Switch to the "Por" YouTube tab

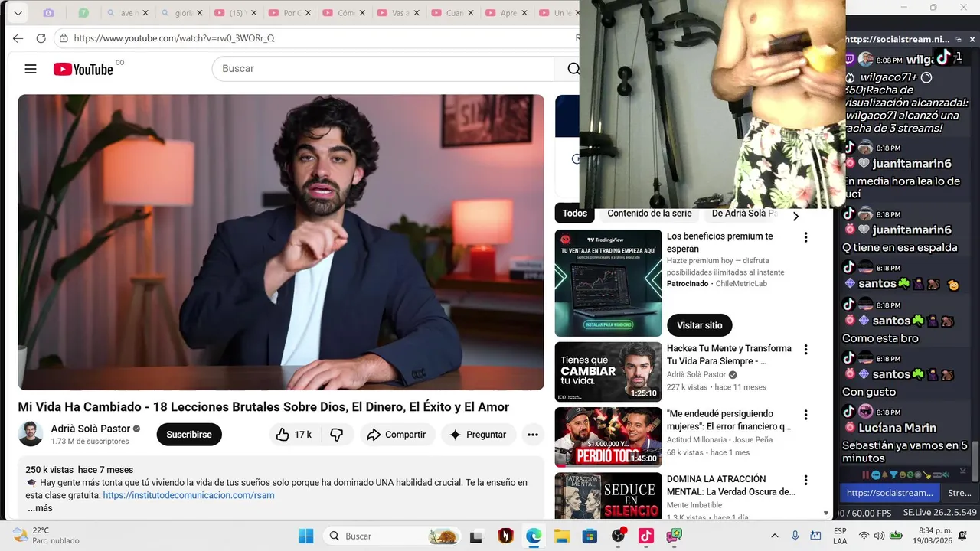(x=291, y=13)
